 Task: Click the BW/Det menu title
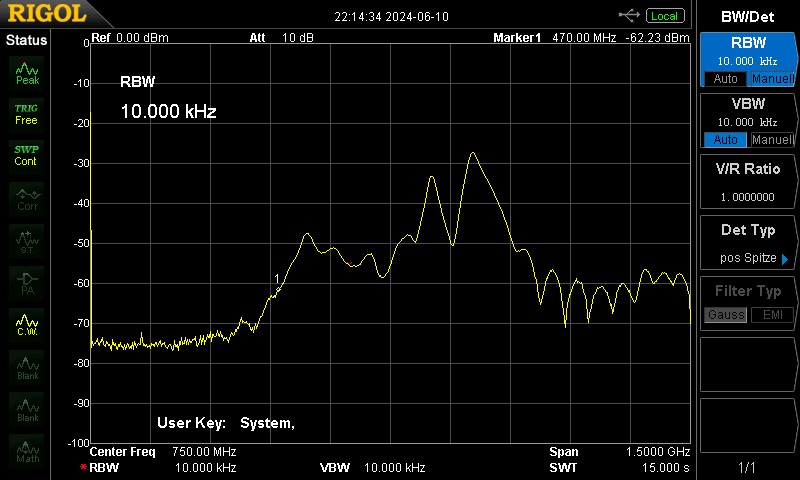pos(747,17)
